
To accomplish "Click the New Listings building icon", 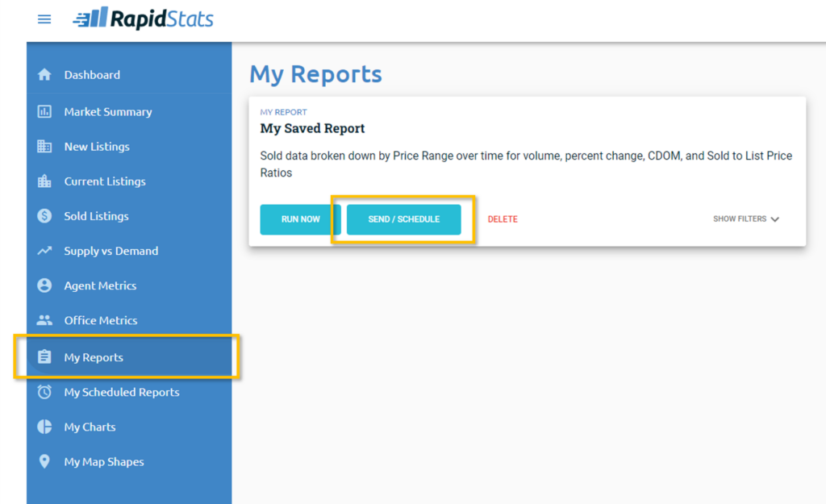I will 44,147.
